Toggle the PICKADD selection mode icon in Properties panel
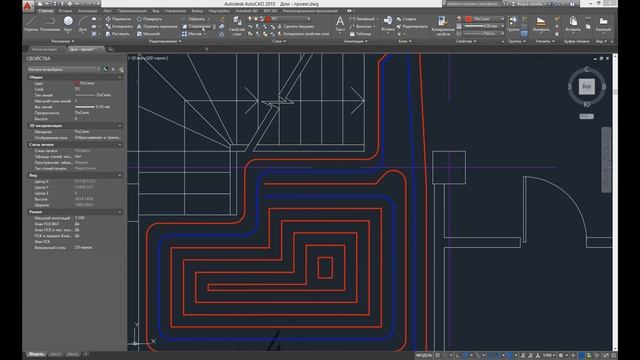The image size is (640, 360). (106, 69)
